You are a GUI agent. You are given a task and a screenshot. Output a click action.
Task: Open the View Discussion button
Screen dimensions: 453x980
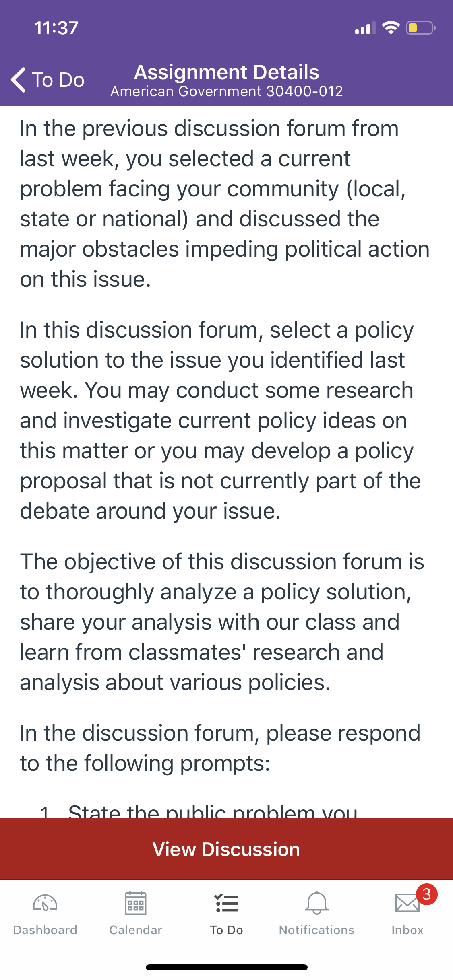[226, 849]
